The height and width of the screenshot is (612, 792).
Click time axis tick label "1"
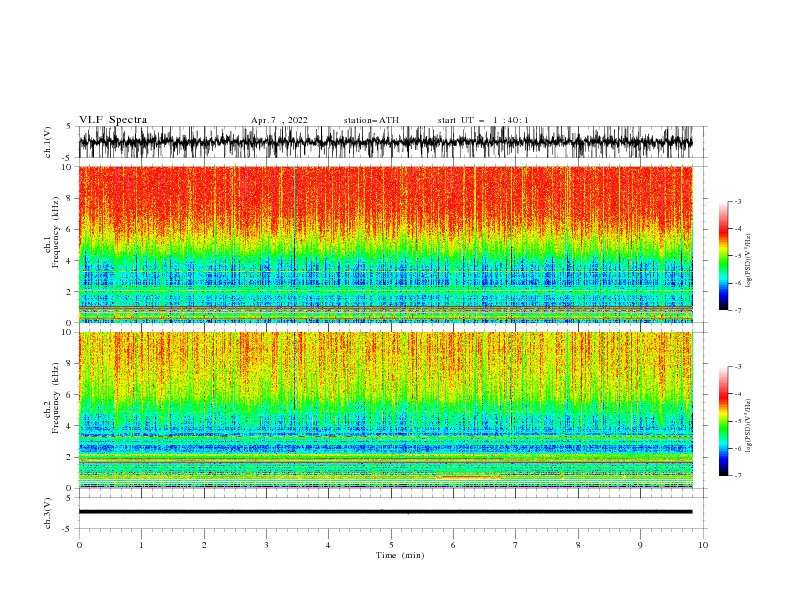click(x=141, y=545)
